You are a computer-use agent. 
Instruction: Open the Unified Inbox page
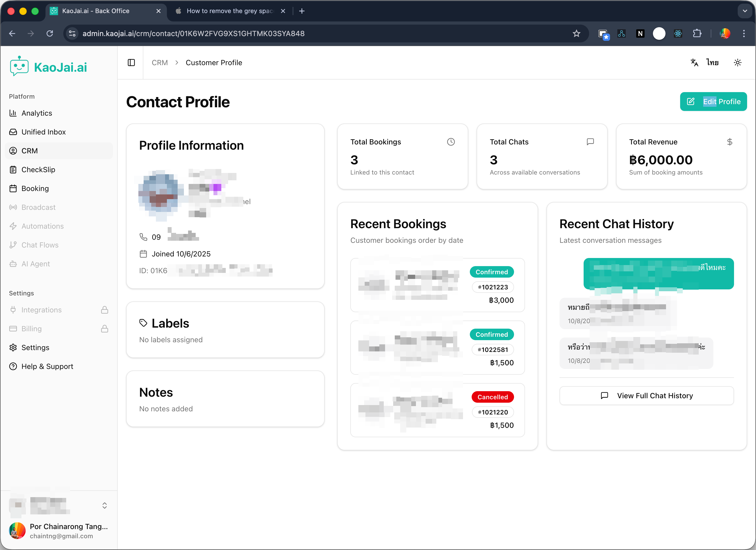pyautogui.click(x=43, y=132)
